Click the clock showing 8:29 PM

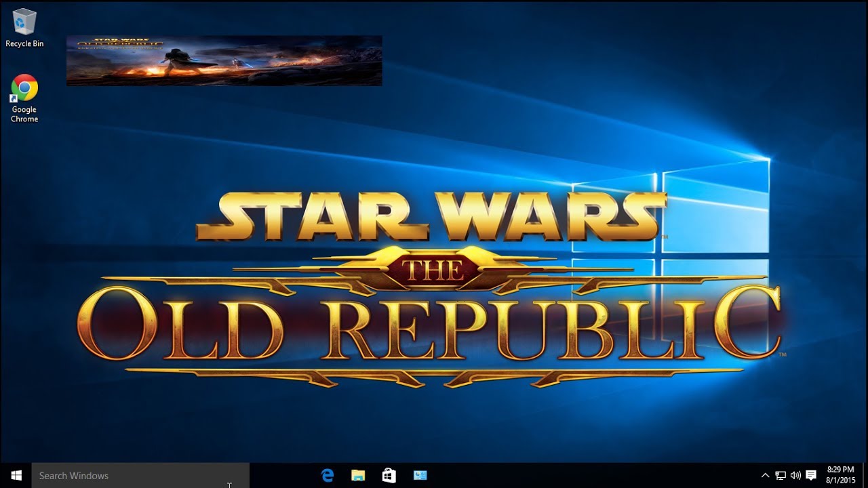(x=841, y=475)
